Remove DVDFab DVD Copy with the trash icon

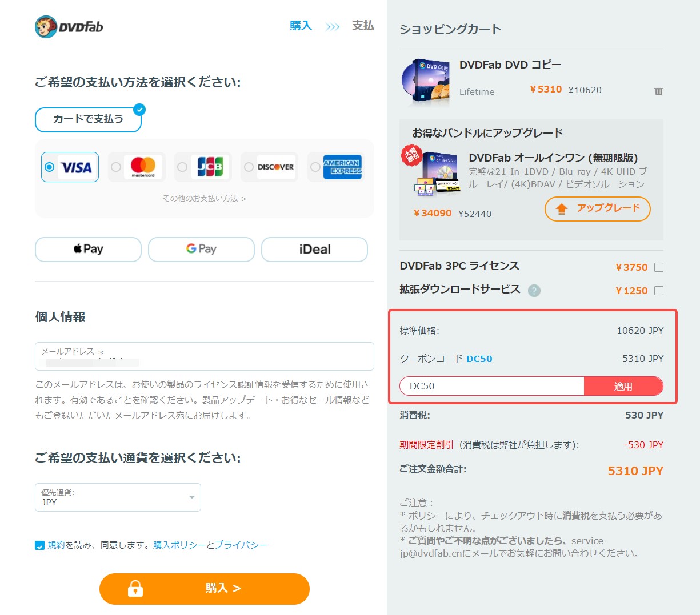(x=659, y=91)
